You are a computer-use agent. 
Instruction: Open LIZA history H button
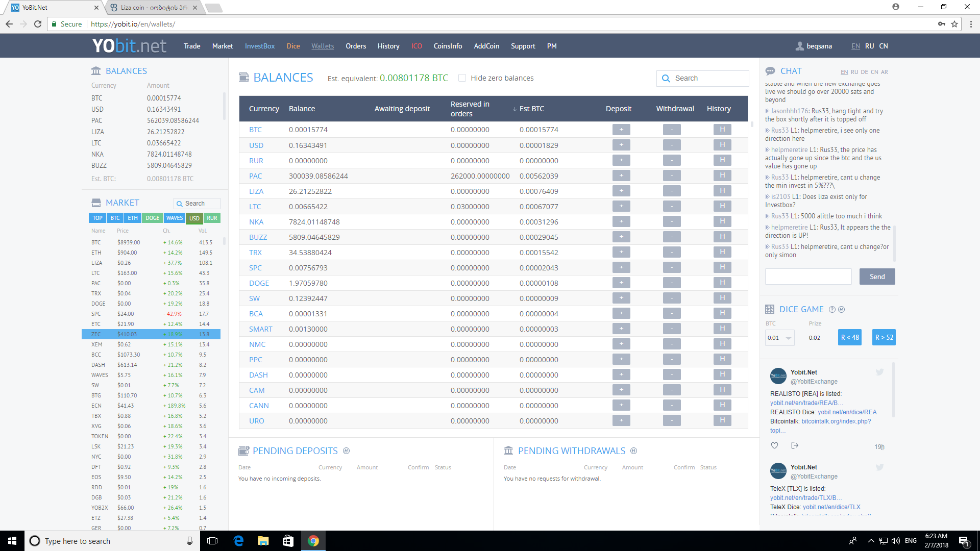[x=722, y=191]
